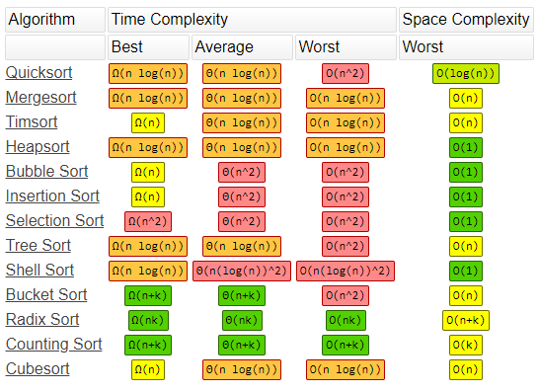Image resolution: width=539 pixels, height=392 pixels.
Task: Click Quicksort's red O(n^2) worst badge
Action: (x=346, y=73)
